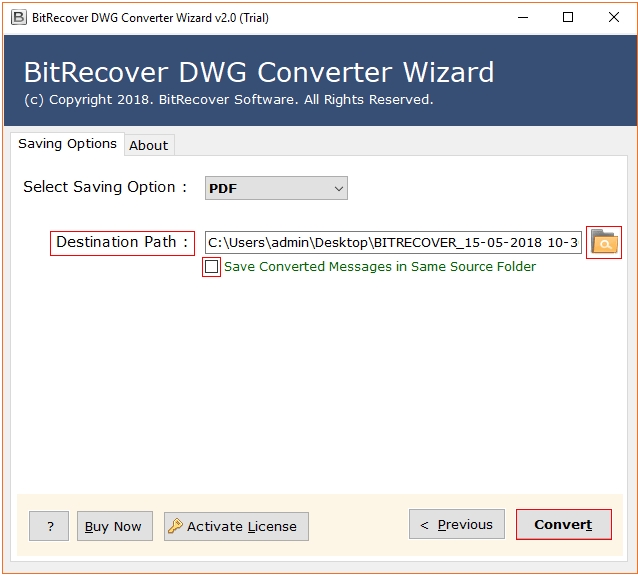Minimize the DWG Converter Wizard window
638x578 pixels.
pyautogui.click(x=523, y=17)
